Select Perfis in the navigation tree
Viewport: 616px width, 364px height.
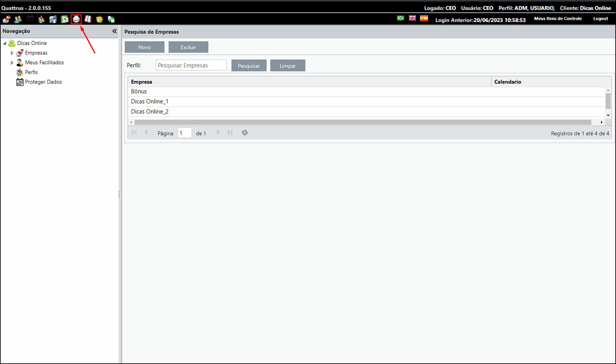point(31,72)
